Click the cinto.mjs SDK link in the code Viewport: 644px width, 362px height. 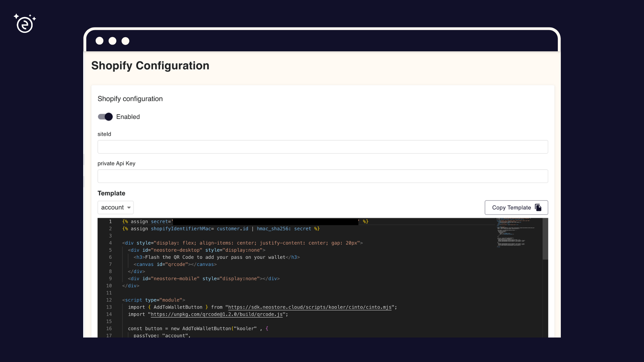[x=310, y=307]
